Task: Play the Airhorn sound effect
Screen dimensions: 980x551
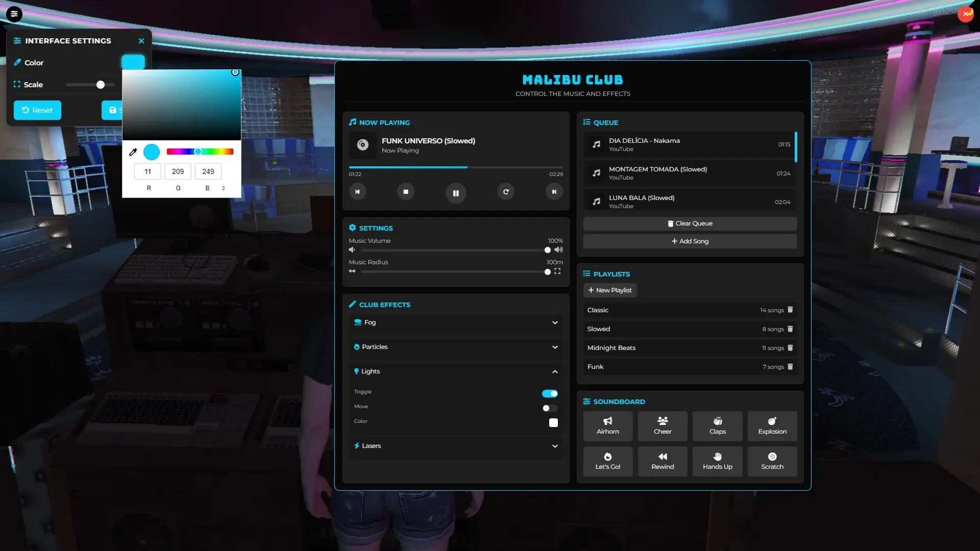Action: [x=608, y=426]
